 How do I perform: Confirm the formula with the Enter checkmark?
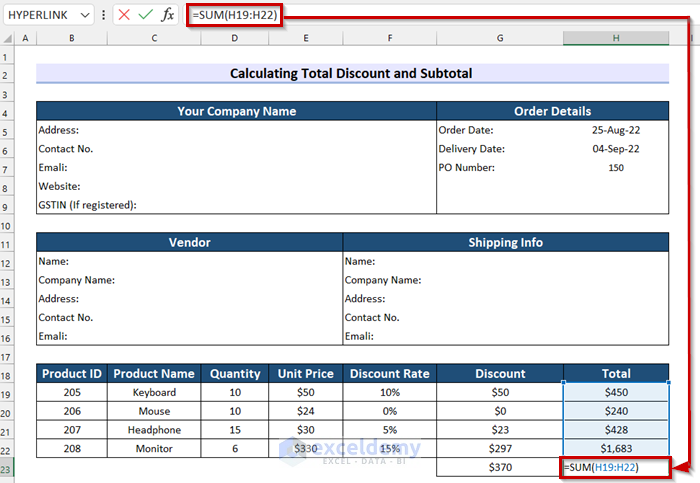[146, 15]
